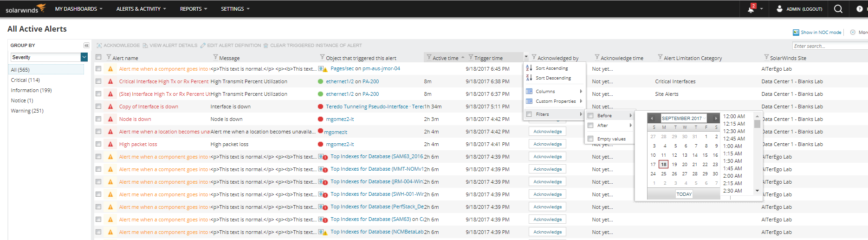Enable the Empty values checkbox
Screen dimensions: 868x240
coord(590,139)
